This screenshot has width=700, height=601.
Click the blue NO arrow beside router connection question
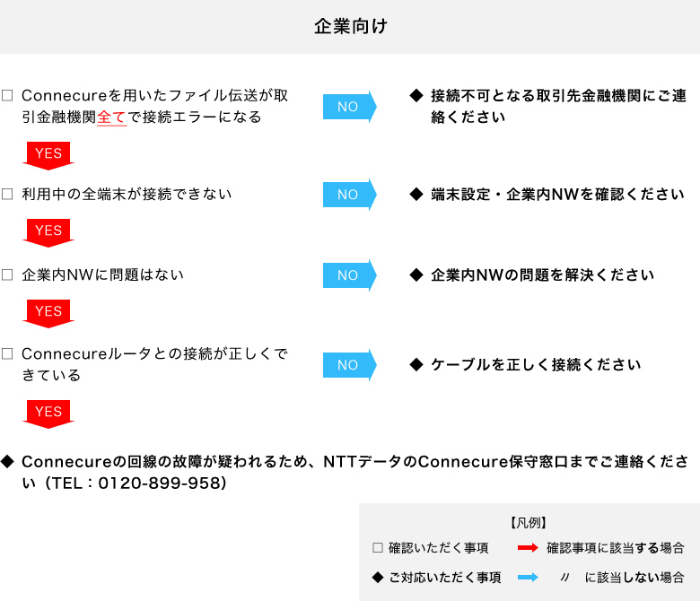348,365
